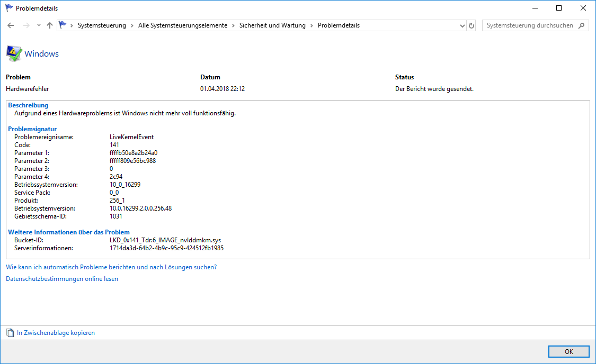596x364 pixels.
Task: Expand chevron after Alle Systemsteuerungselemente
Action: point(234,25)
